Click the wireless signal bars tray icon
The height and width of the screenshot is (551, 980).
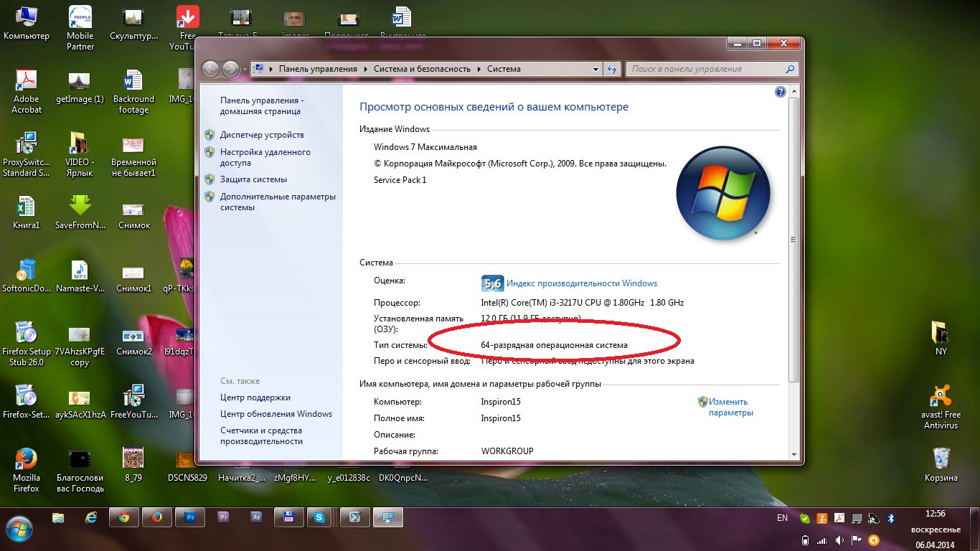tap(822, 540)
